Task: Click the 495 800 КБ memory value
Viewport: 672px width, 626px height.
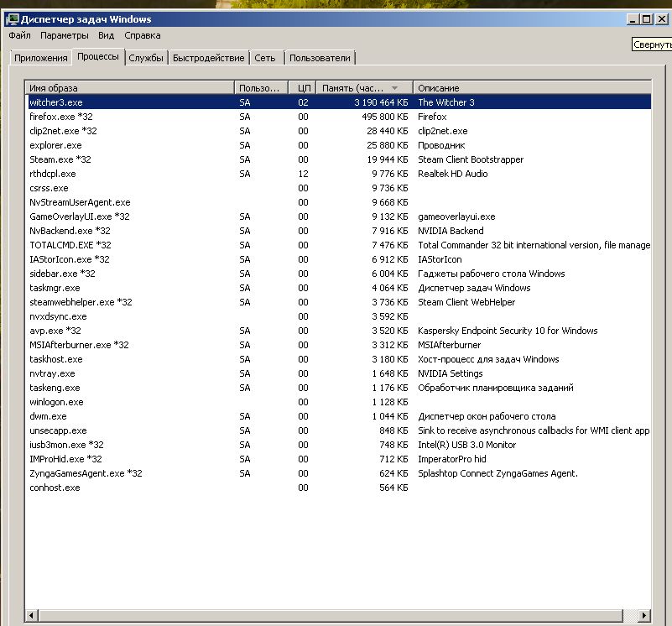Action: pyautogui.click(x=384, y=117)
